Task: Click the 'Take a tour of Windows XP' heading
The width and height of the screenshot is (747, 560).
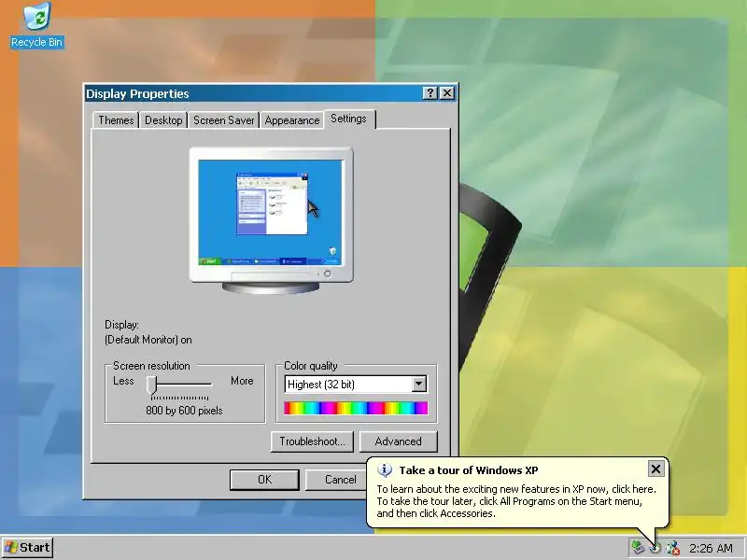Action: point(469,470)
